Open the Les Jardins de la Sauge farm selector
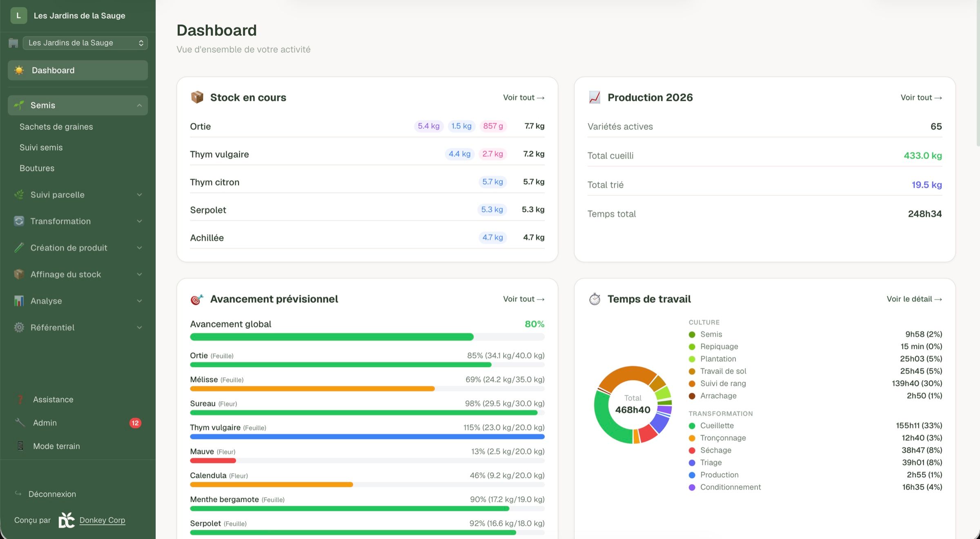980x539 pixels. click(85, 43)
